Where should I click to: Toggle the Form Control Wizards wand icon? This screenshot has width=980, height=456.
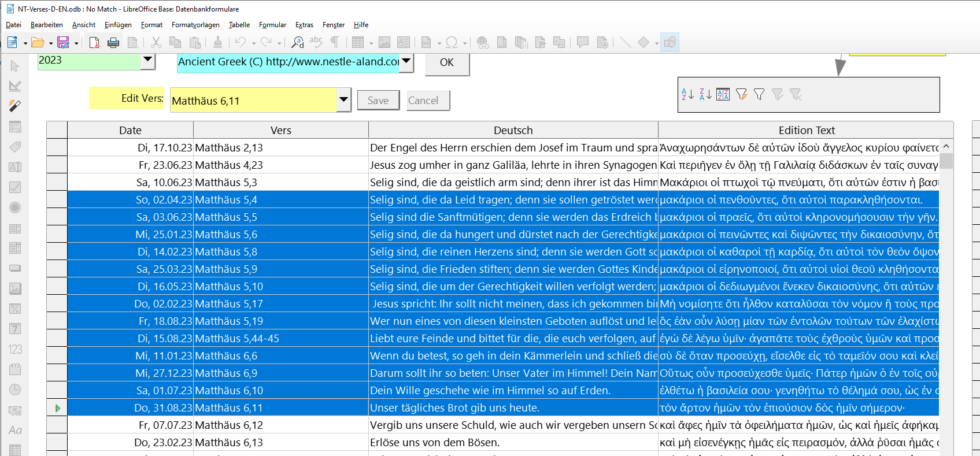tap(15, 106)
